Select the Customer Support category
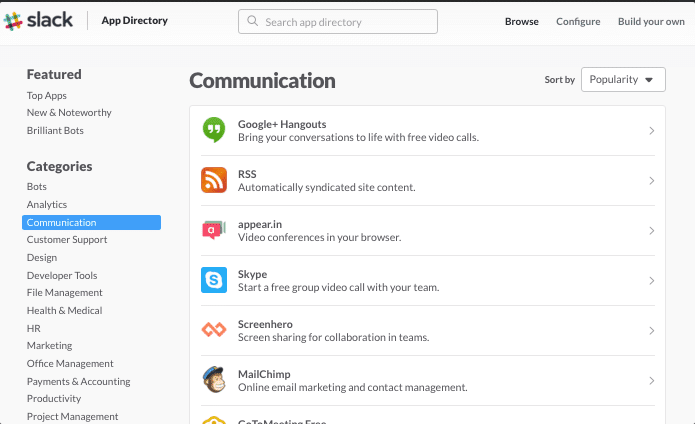This screenshot has width=695, height=424. 67,240
